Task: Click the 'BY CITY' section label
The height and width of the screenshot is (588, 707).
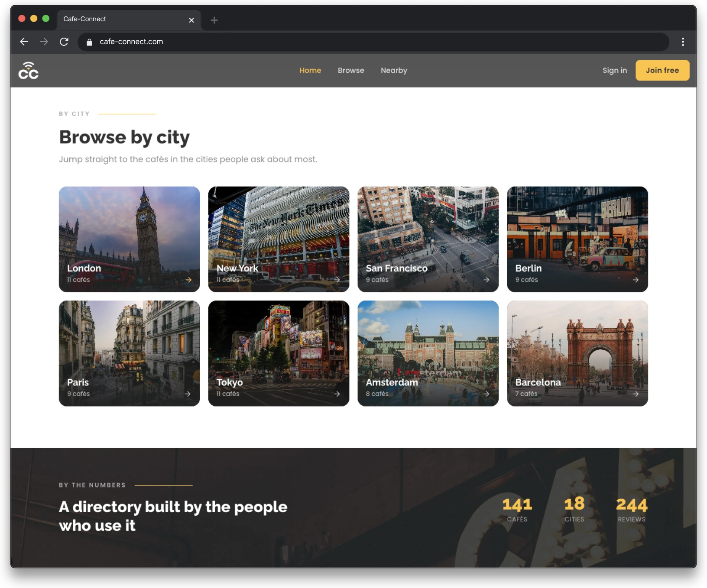Action: point(75,114)
